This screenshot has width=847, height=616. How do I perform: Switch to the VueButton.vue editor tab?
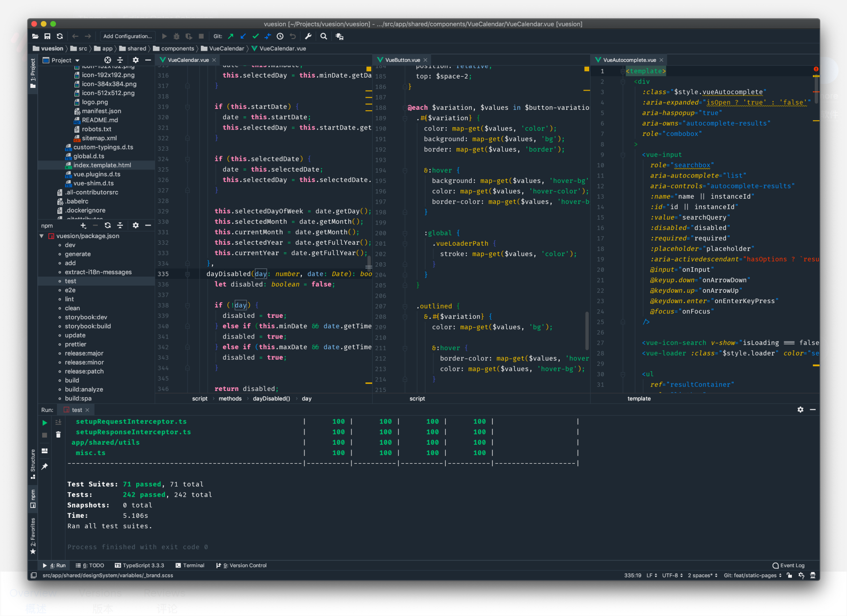coord(402,60)
